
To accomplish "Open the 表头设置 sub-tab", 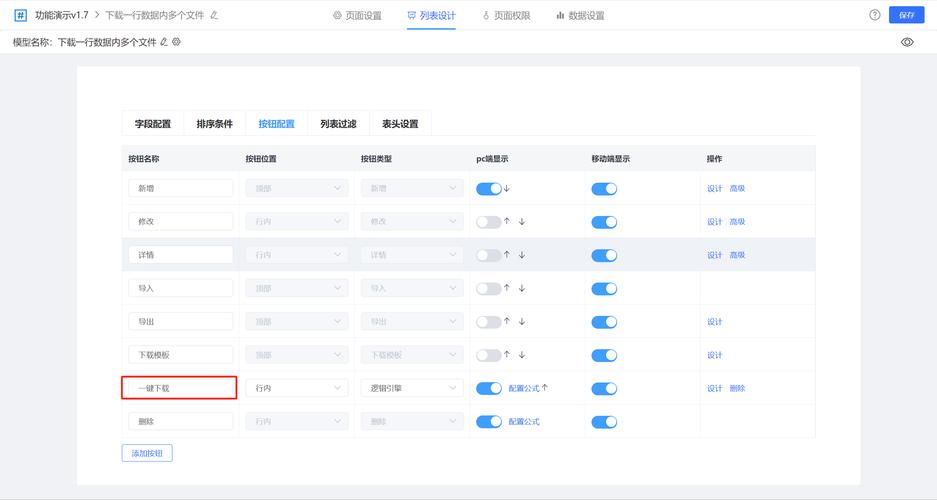I will tap(400, 124).
